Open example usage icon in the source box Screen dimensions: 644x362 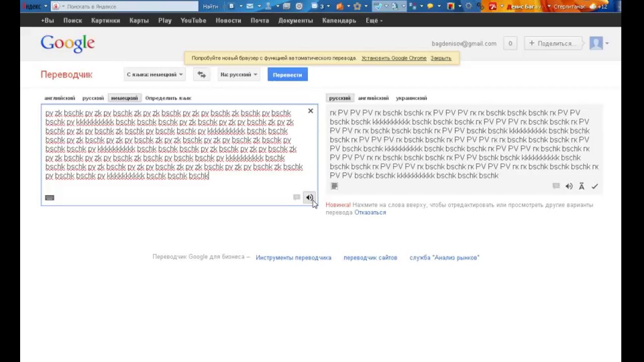point(296,198)
